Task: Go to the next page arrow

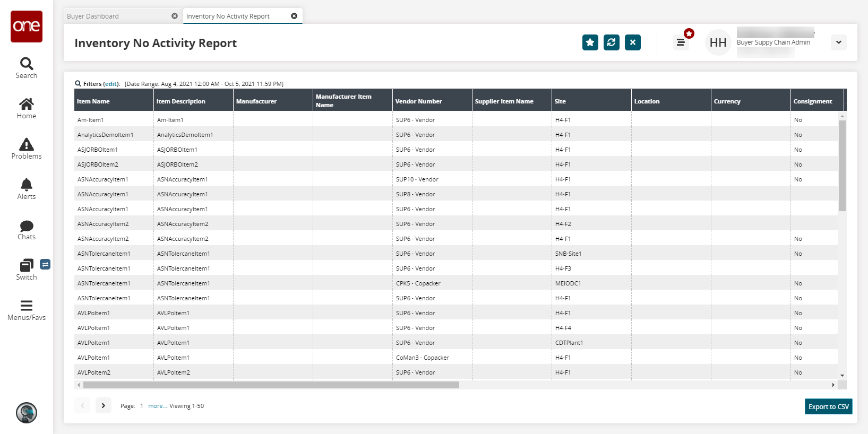Action: coord(104,405)
